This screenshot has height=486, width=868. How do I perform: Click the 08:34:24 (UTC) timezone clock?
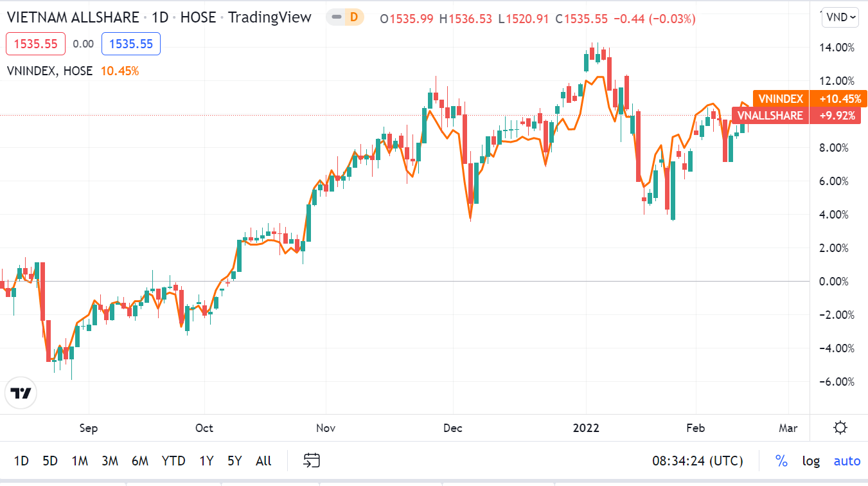coord(698,460)
